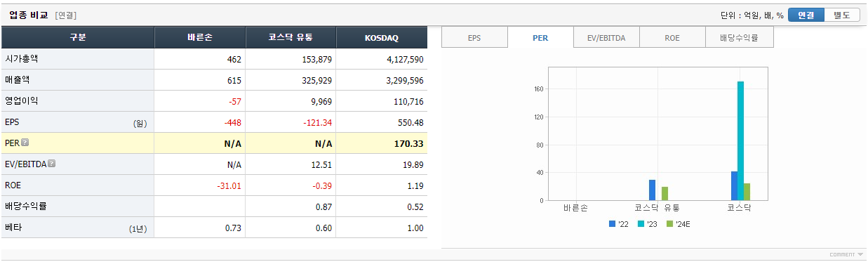Select the 연결 toggle button
Image resolution: width=868 pixels, height=262 pixels.
[806, 15]
